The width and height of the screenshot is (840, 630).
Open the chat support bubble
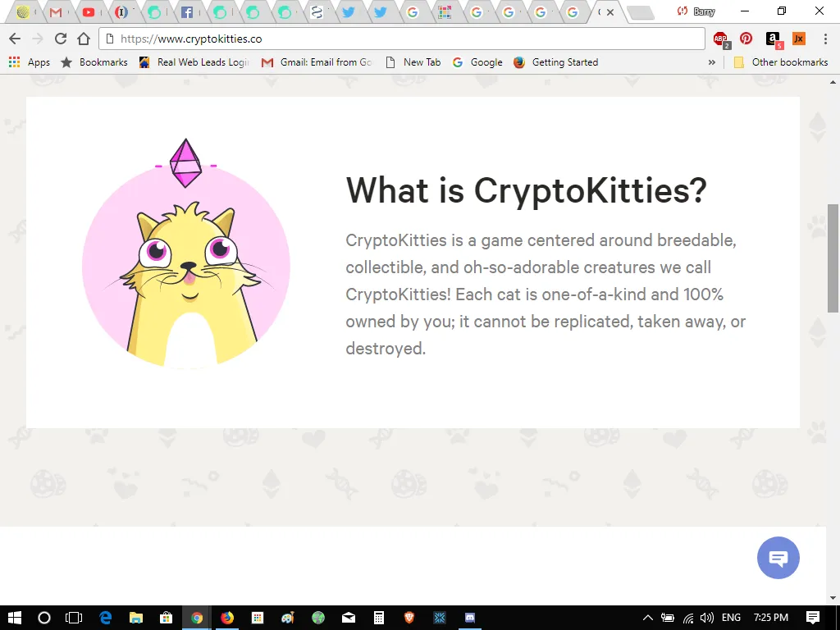[778, 558]
